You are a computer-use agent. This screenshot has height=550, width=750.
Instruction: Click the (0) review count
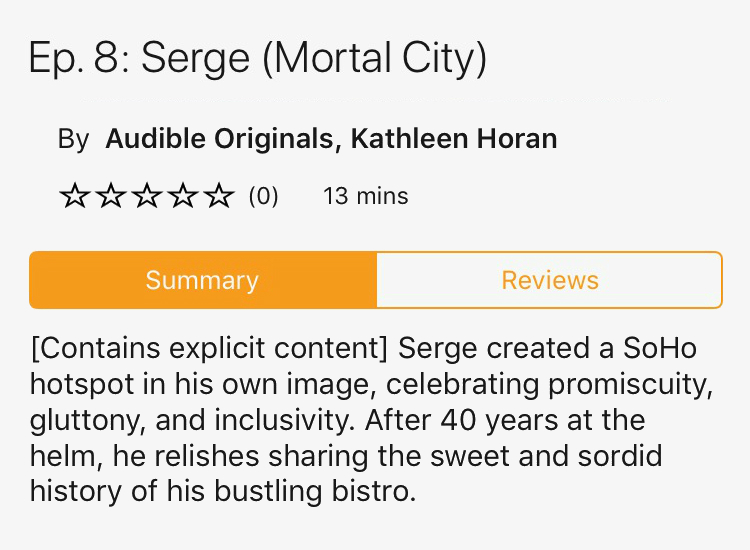[263, 196]
